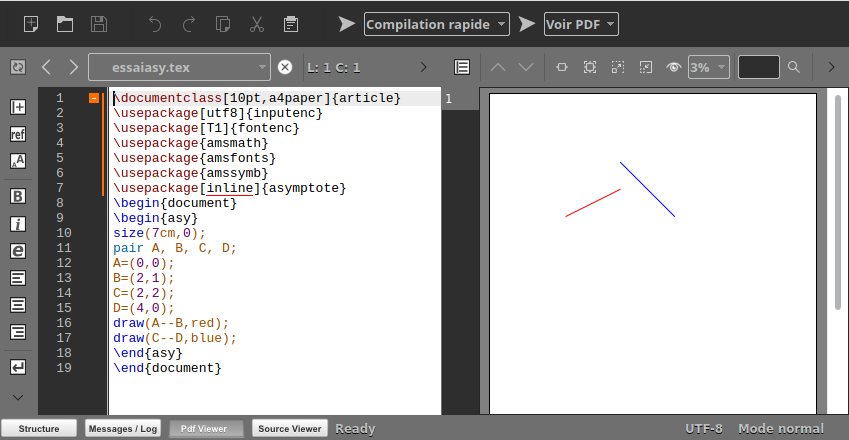849x440 pixels.
Task: Toggle the PDF structure list icon
Action: pos(462,67)
